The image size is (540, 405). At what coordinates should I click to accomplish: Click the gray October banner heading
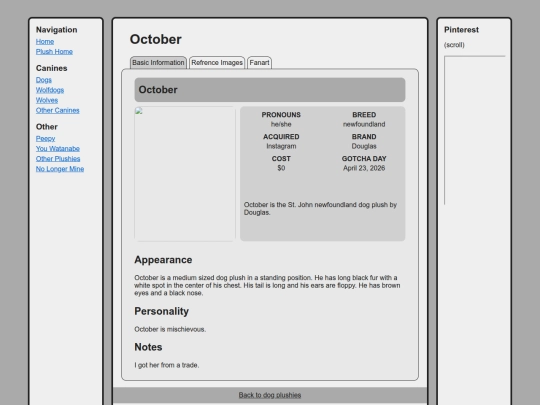(x=270, y=90)
